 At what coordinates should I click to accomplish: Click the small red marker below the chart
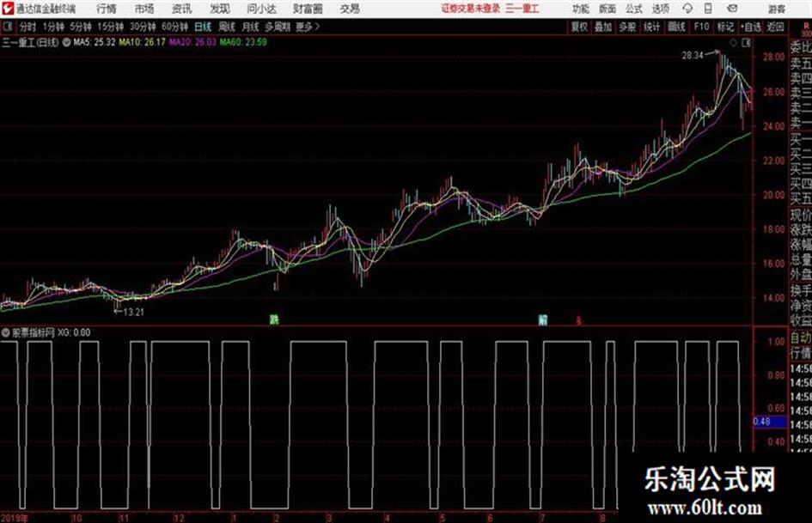tap(578, 321)
